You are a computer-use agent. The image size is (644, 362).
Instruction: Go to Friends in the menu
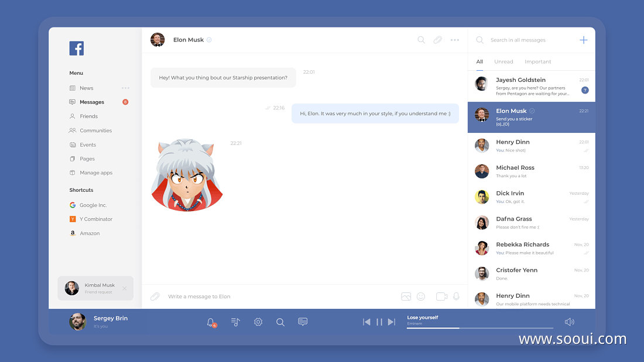[88, 116]
